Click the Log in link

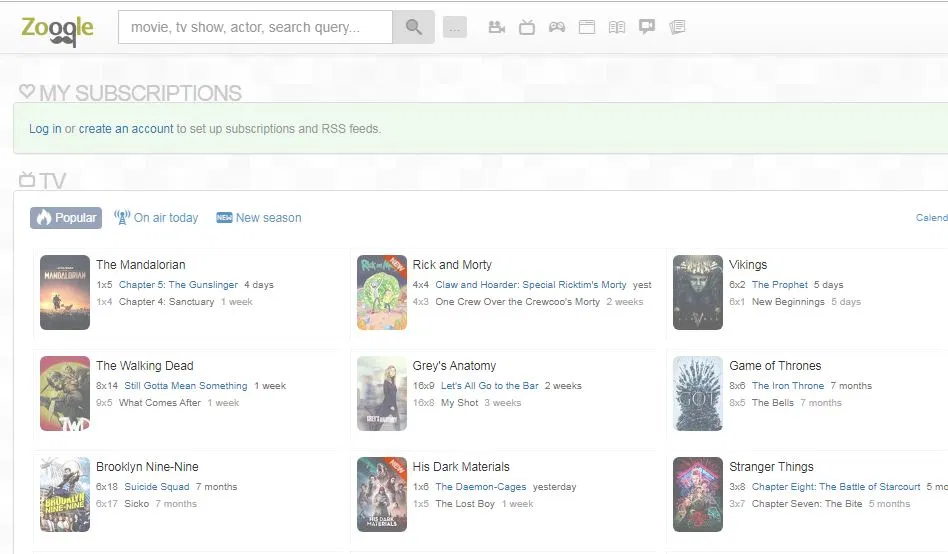pos(45,129)
